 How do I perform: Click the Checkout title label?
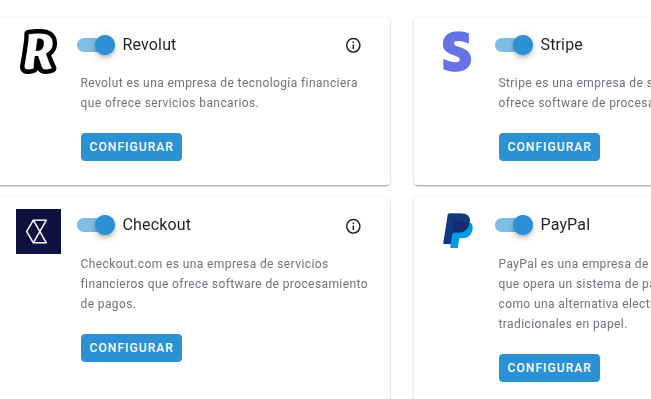157,225
